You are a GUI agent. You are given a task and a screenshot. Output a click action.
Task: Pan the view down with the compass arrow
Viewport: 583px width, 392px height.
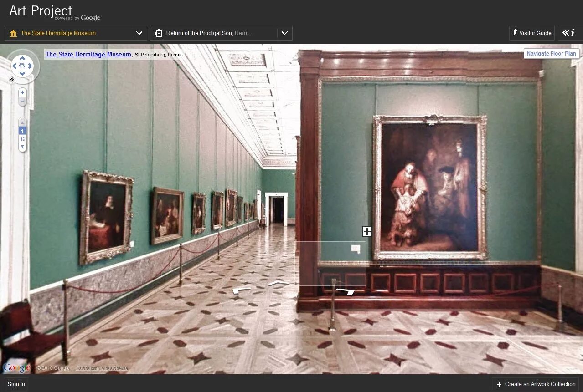(x=22, y=74)
